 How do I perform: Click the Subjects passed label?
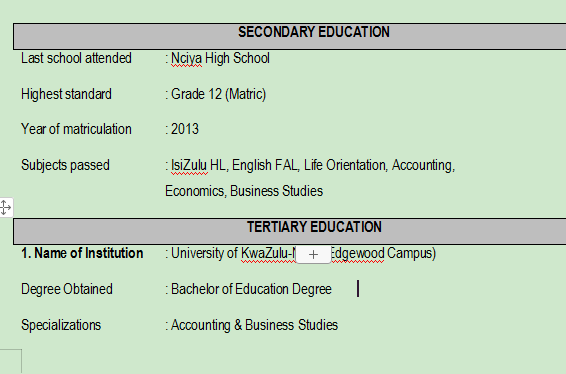pos(65,165)
